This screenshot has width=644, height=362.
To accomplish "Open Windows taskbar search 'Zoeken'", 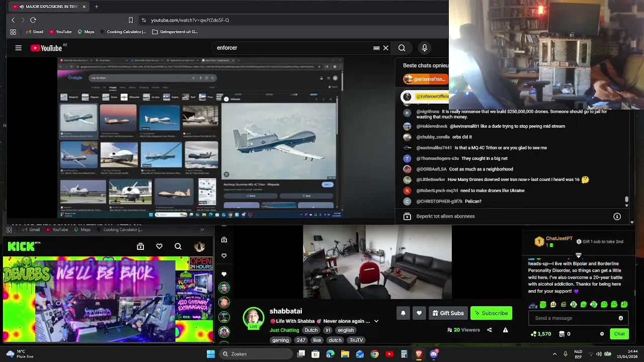I will tap(256, 354).
